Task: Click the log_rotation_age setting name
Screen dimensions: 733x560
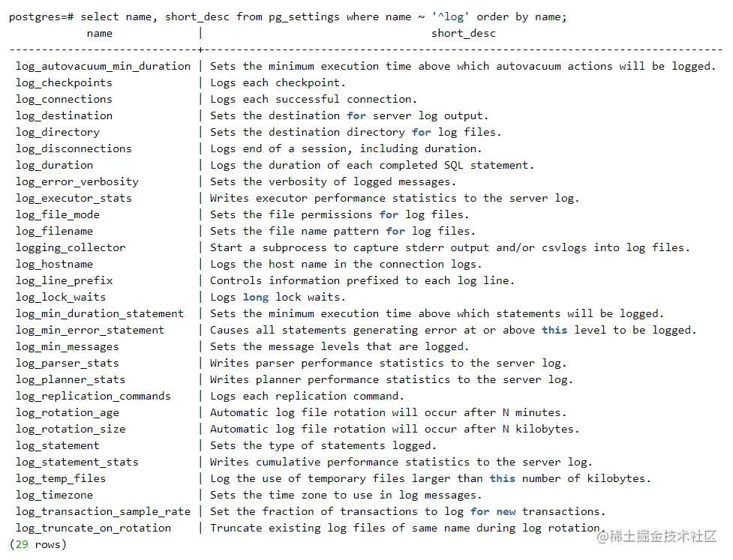Action: 67,412
